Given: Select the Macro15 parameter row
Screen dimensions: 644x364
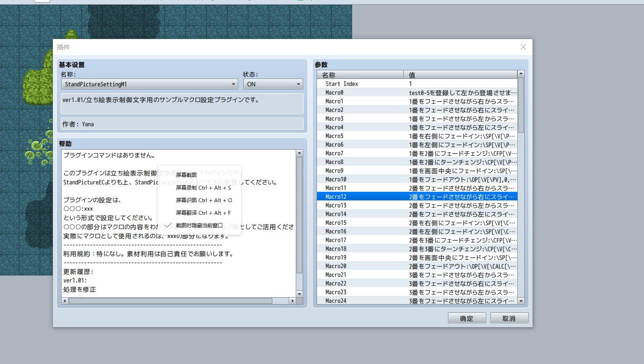Looking at the screenshot, I should point(417,223).
